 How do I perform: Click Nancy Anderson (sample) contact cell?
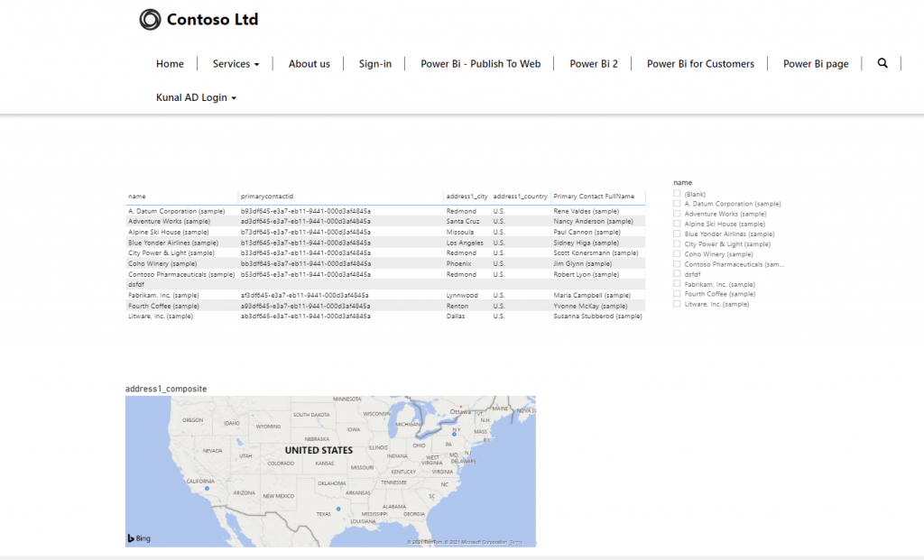tap(593, 222)
